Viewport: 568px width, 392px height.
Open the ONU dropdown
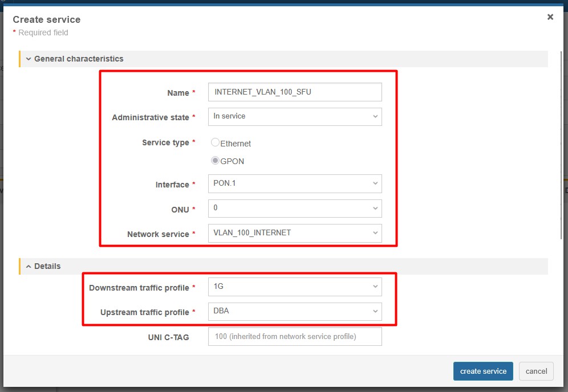click(x=294, y=209)
